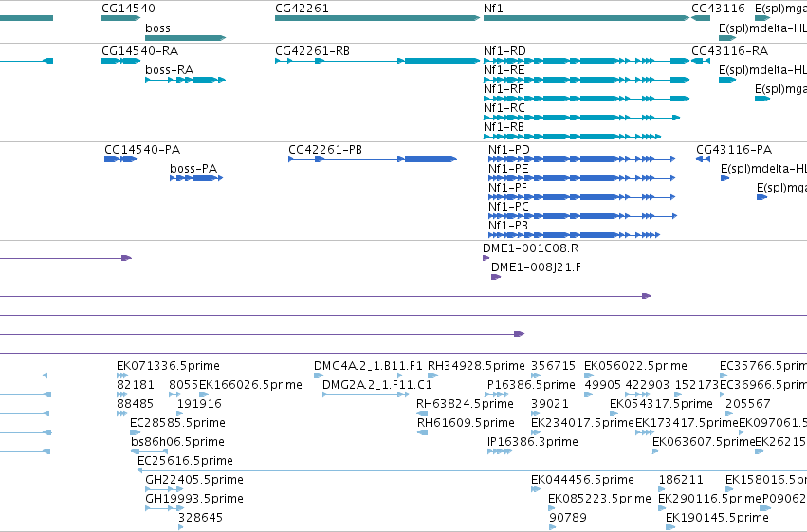The image size is (807, 532).
Task: Click the CG43116 gene label
Action: click(x=718, y=9)
